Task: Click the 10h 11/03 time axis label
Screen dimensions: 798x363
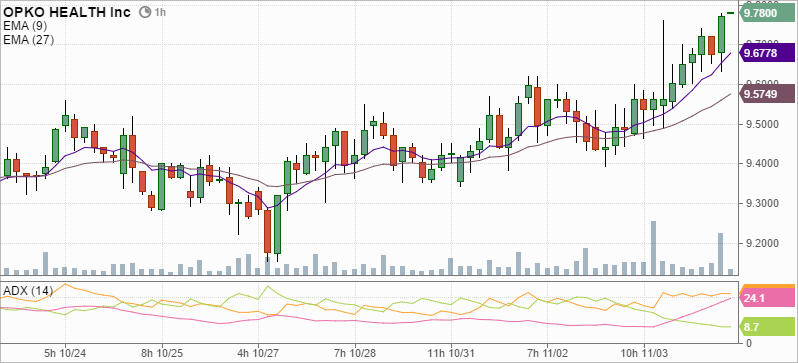Action: click(x=643, y=353)
